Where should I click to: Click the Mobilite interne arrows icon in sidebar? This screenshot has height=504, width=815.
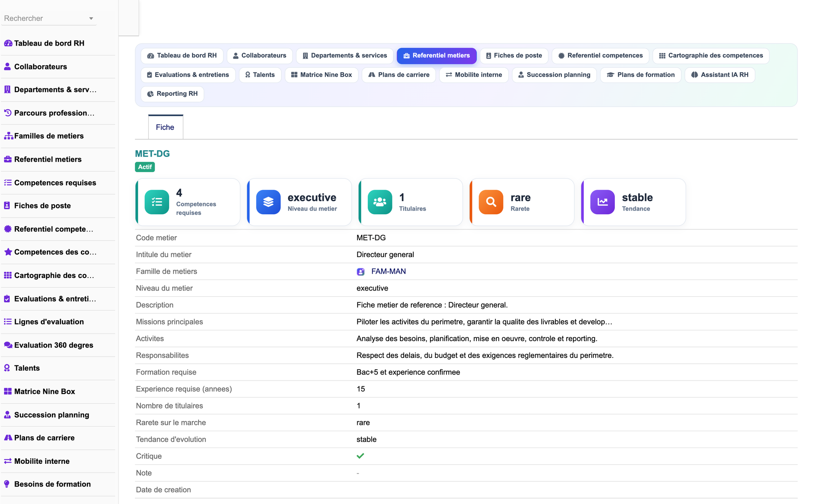pos(8,461)
